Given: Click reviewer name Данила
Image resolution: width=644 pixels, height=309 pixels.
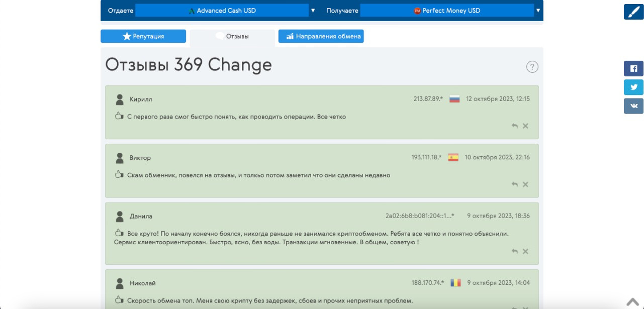Looking at the screenshot, I should tap(141, 217).
